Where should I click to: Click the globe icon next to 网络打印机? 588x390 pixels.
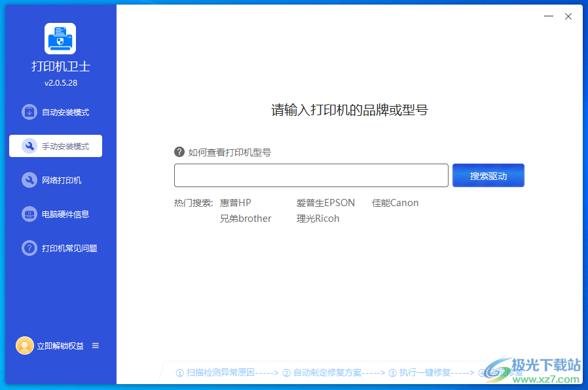pos(29,180)
